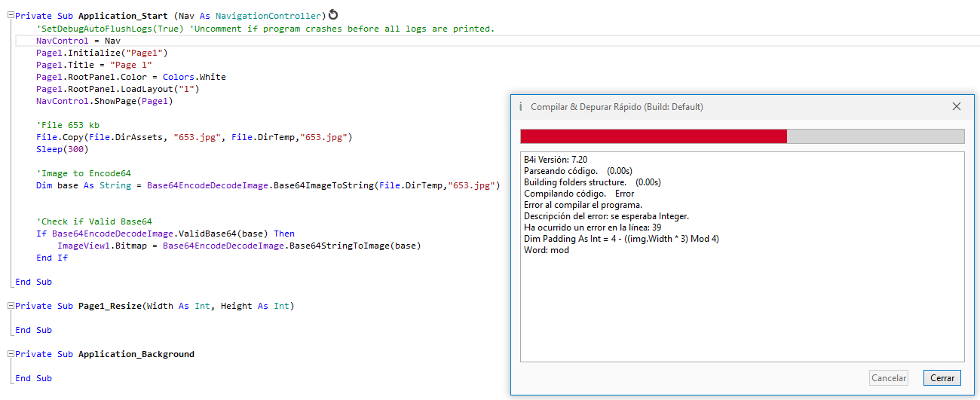
Task: Click the 'B4i Versión: 7.20' log line
Action: (555, 160)
